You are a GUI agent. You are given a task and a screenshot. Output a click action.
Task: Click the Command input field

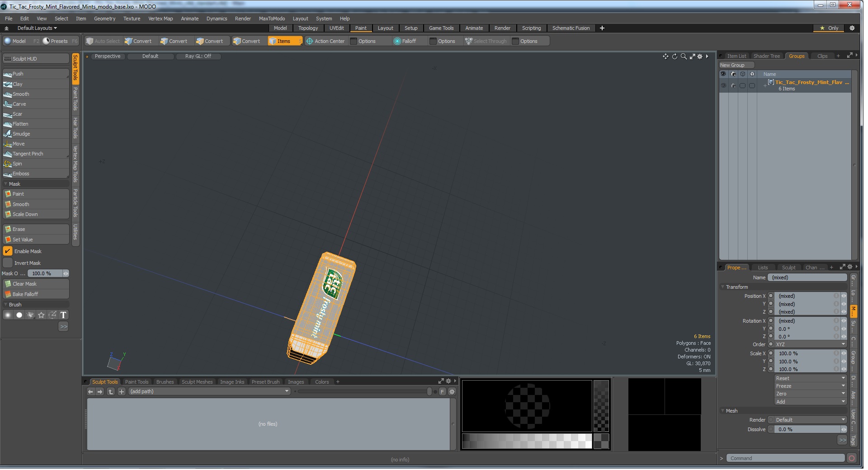click(x=786, y=458)
